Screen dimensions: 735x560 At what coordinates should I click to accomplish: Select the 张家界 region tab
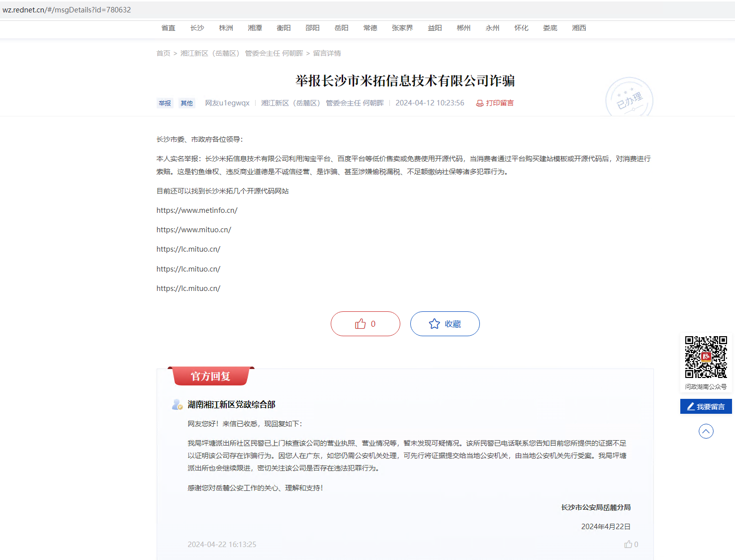pos(403,28)
